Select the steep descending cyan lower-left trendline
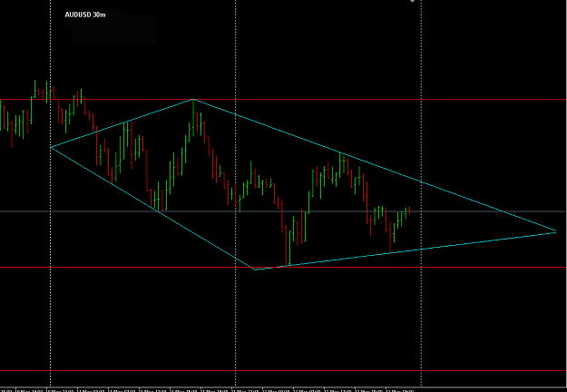Image resolution: width=567 pixels, height=392 pixels. 153,209
